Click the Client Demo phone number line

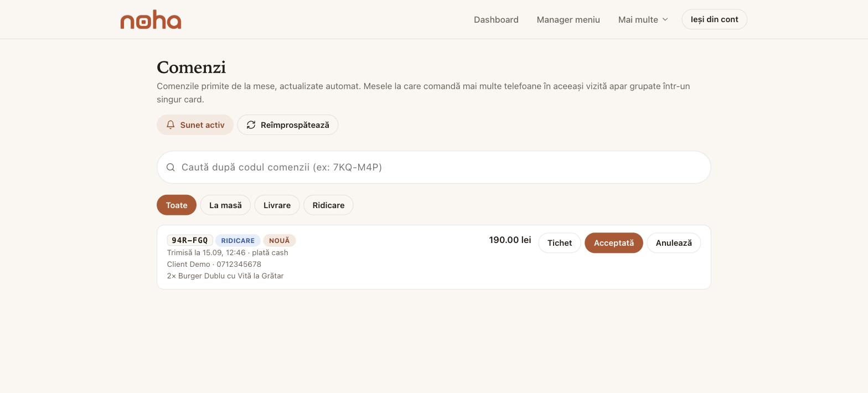pyautogui.click(x=214, y=264)
